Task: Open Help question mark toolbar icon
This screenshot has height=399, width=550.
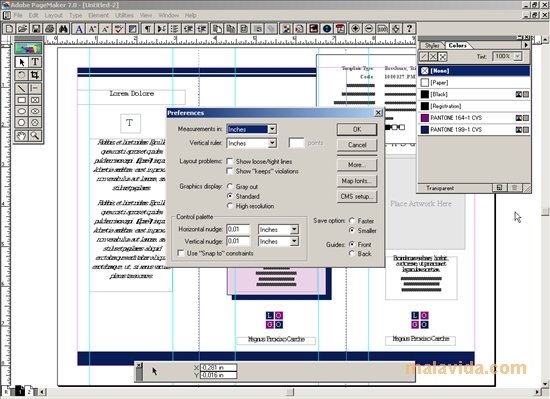Action: (x=409, y=29)
